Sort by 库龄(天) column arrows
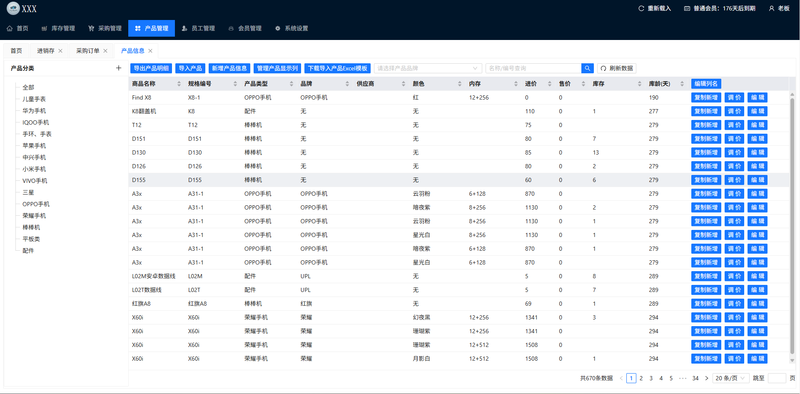800x394 pixels. coord(682,84)
